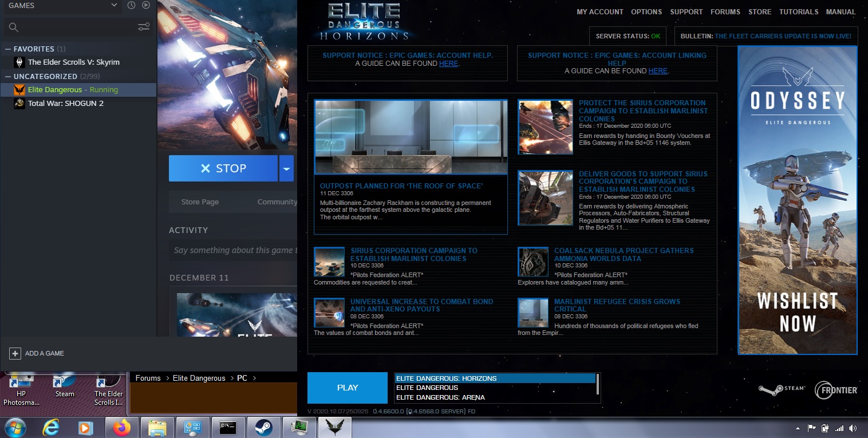Click the Elite Dangerous Horizons logo
868x438 pixels.
click(x=364, y=22)
